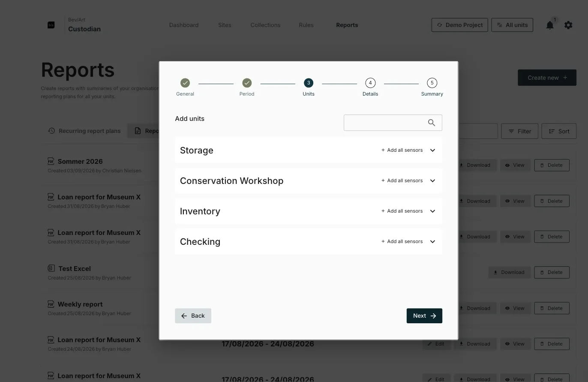Click the Bev/Art Custodian logo icon
Image resolution: width=588 pixels, height=382 pixels.
click(51, 25)
